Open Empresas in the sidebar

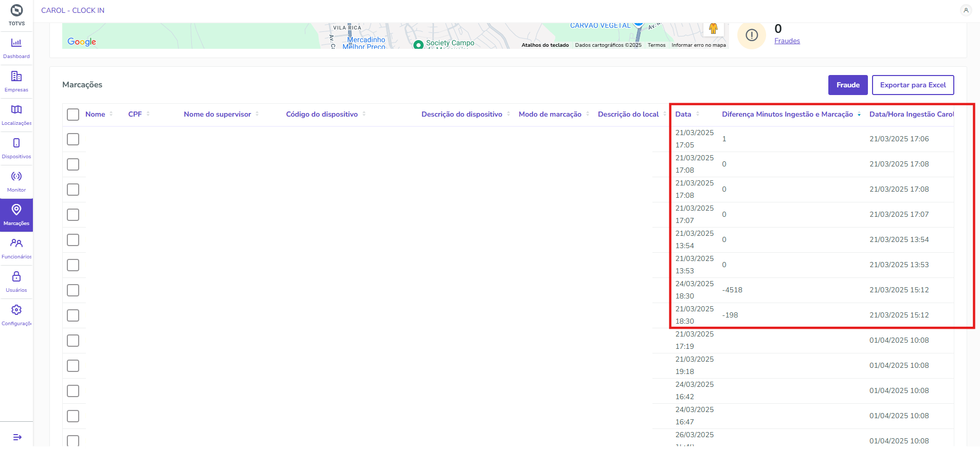[16, 81]
